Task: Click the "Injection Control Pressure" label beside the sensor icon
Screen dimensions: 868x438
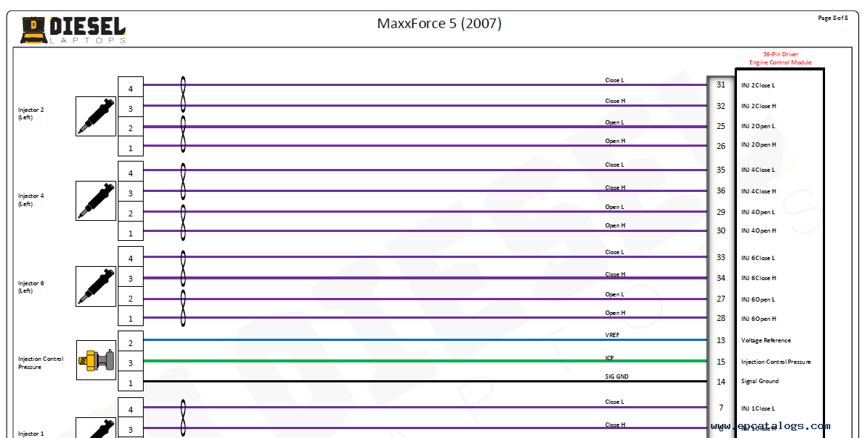Action: pos(41,362)
